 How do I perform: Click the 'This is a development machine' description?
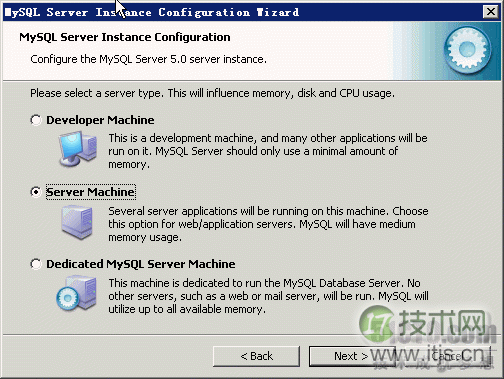pos(268,151)
